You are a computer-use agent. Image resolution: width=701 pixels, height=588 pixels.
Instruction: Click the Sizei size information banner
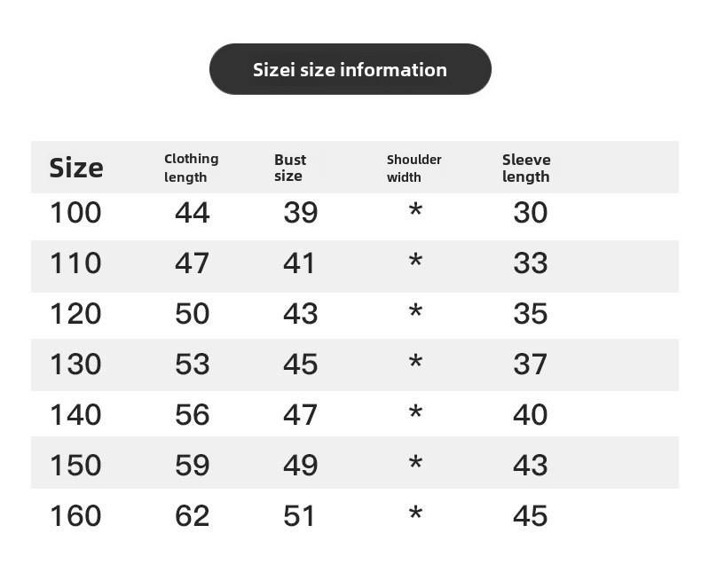350,69
